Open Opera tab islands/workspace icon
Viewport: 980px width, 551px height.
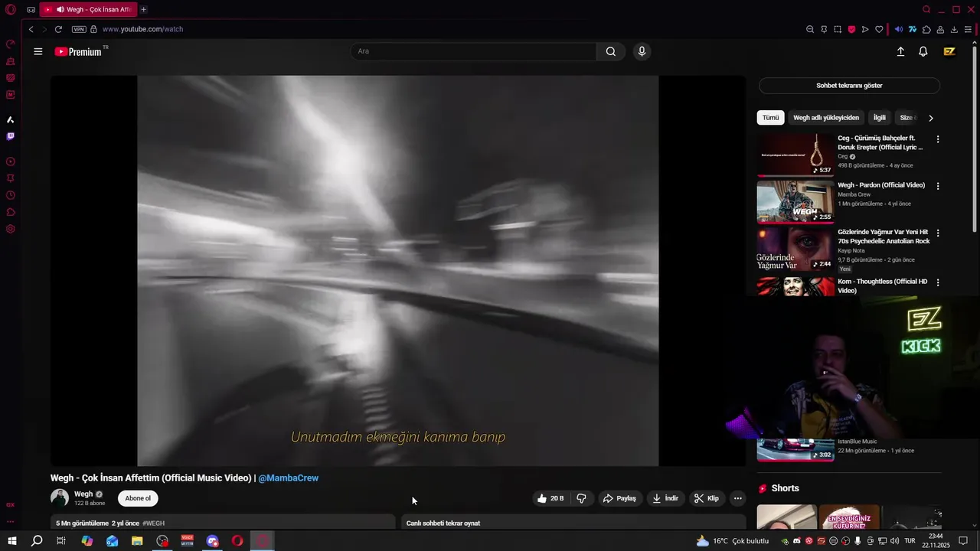click(31, 9)
